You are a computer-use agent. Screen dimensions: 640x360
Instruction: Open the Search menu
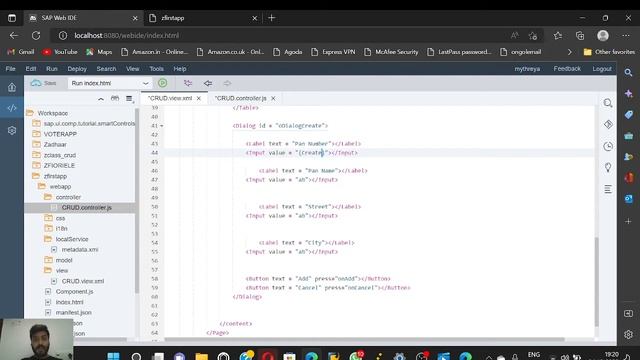107,69
